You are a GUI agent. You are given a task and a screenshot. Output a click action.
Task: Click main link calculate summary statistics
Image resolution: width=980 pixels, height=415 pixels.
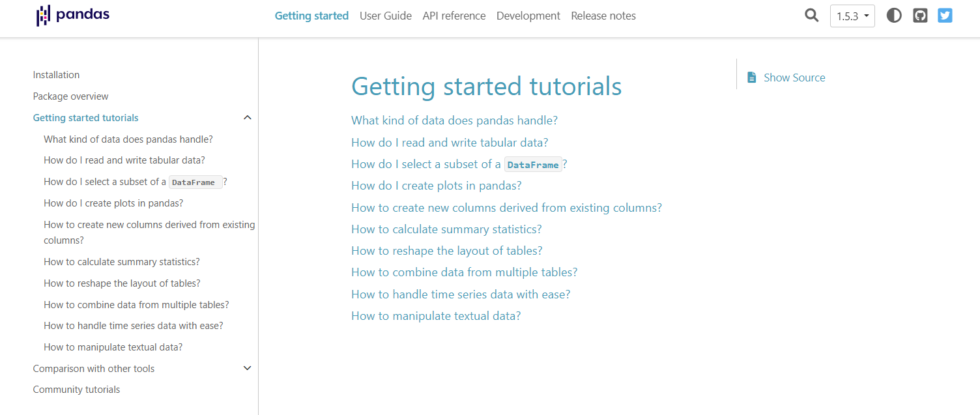[446, 229]
